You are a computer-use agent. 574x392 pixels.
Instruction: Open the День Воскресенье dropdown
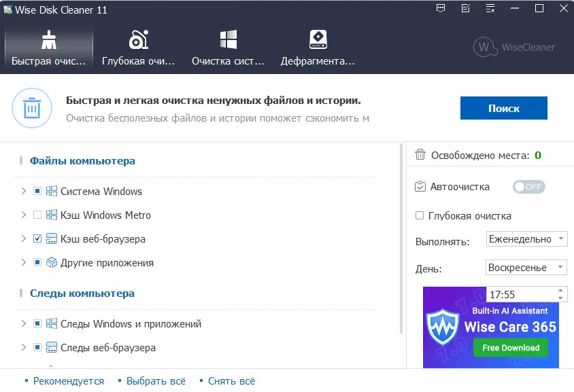[x=526, y=268]
